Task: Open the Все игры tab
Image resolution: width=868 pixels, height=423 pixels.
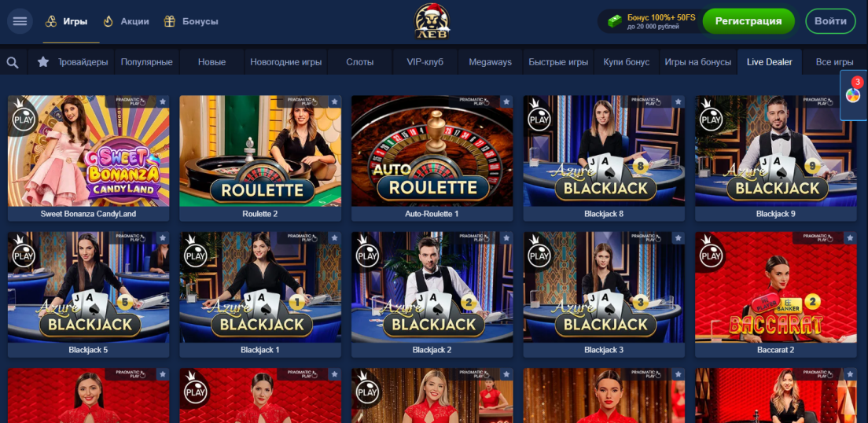Action: point(835,62)
